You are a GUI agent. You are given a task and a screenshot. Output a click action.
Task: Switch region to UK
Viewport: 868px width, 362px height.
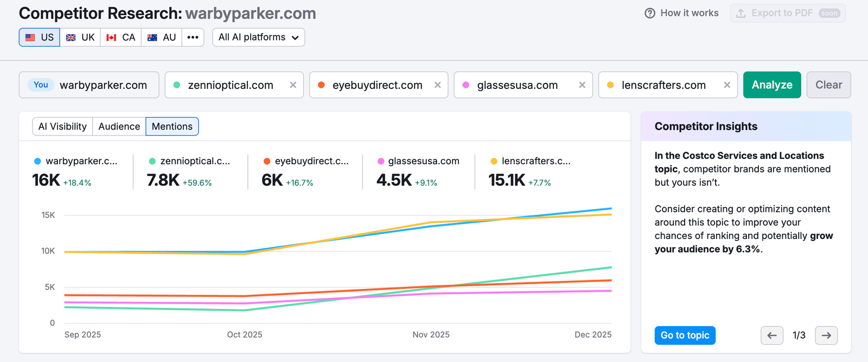point(80,37)
